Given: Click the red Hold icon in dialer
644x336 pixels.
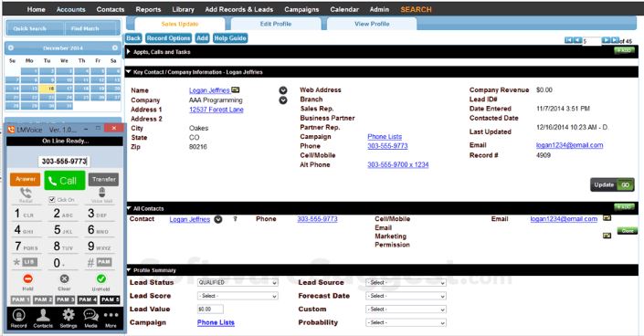Looking at the screenshot, I should point(27,278).
